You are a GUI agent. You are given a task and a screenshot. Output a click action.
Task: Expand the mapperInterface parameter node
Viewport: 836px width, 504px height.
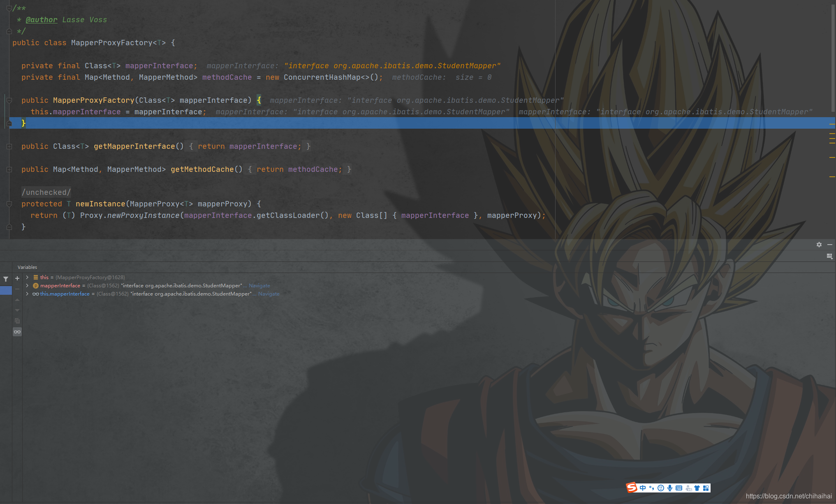[x=27, y=286]
